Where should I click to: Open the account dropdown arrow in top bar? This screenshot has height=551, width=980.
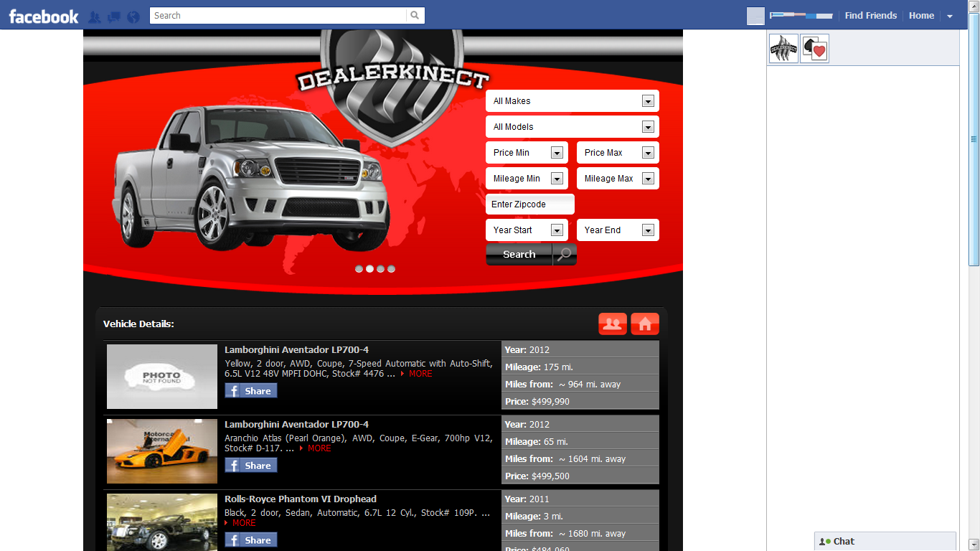950,16
